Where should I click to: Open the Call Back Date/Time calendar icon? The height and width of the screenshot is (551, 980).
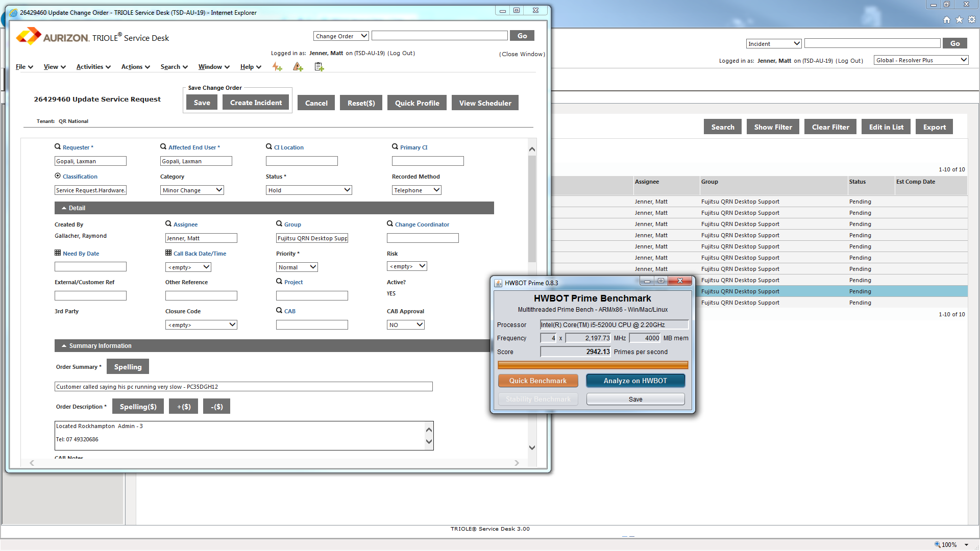168,253
